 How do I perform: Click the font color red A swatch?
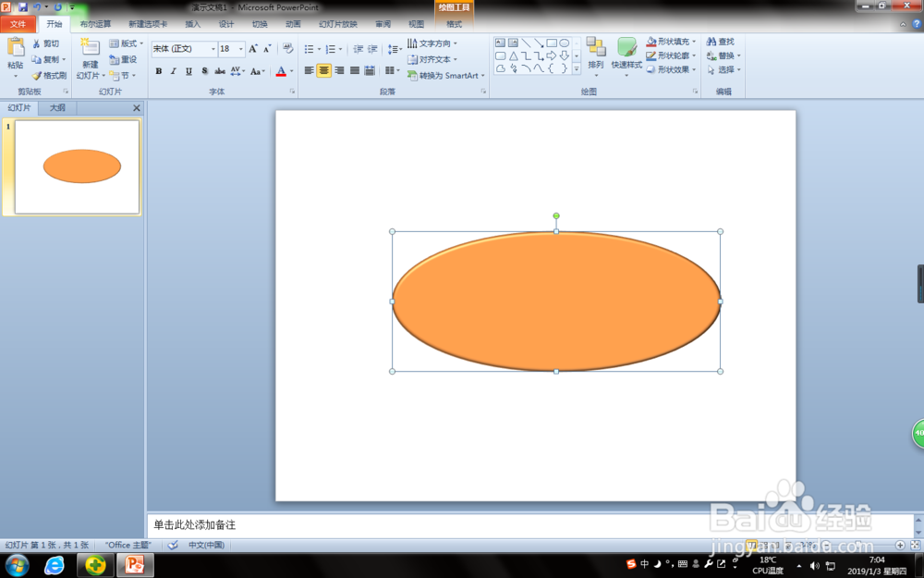[x=281, y=71]
